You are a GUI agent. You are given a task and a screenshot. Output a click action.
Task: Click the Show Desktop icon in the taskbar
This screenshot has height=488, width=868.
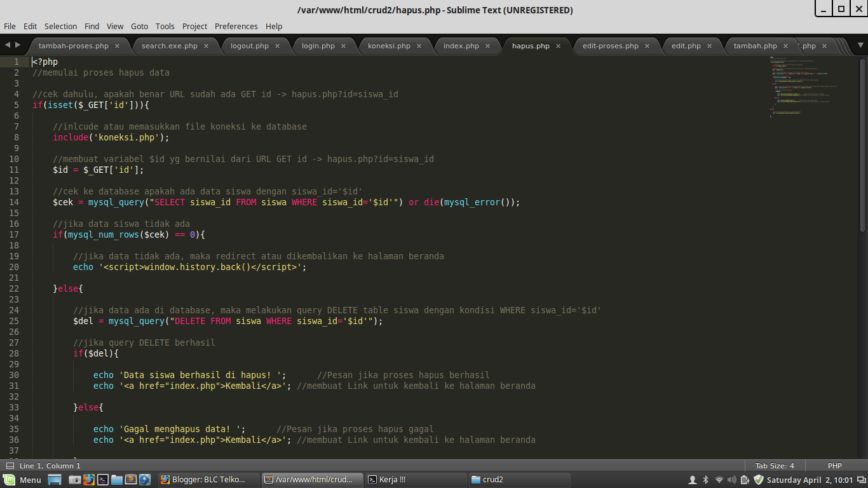pos(55,480)
